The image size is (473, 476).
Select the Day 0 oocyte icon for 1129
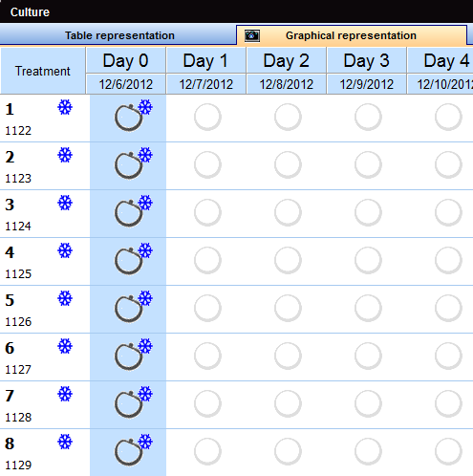click(133, 450)
